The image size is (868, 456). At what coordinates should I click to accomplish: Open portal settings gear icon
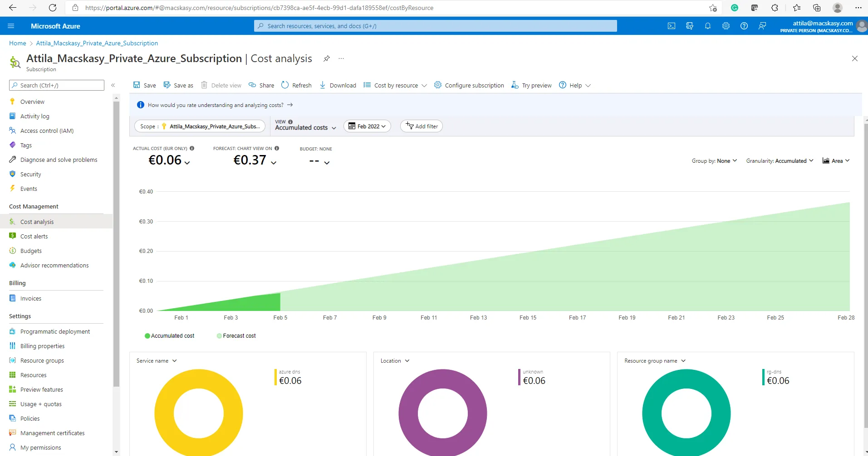click(x=726, y=26)
